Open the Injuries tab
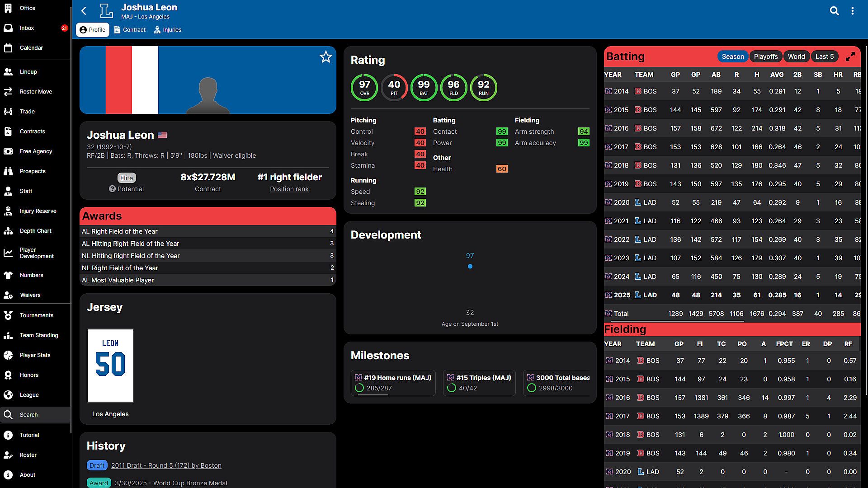Image resolution: width=868 pixels, height=488 pixels. (168, 30)
